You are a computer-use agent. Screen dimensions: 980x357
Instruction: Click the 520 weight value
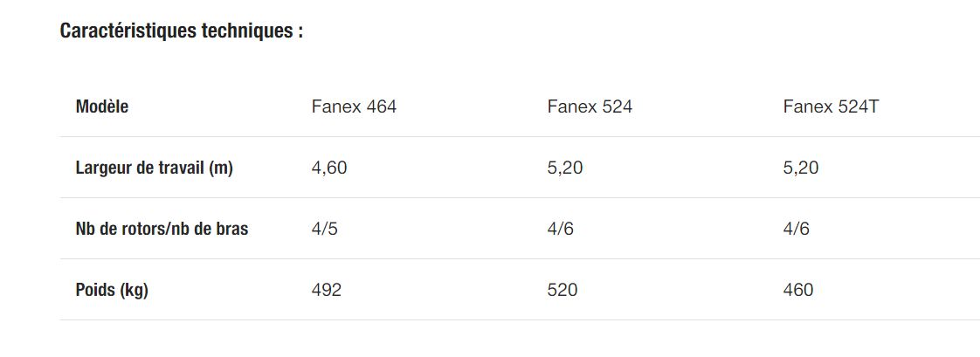click(x=562, y=290)
